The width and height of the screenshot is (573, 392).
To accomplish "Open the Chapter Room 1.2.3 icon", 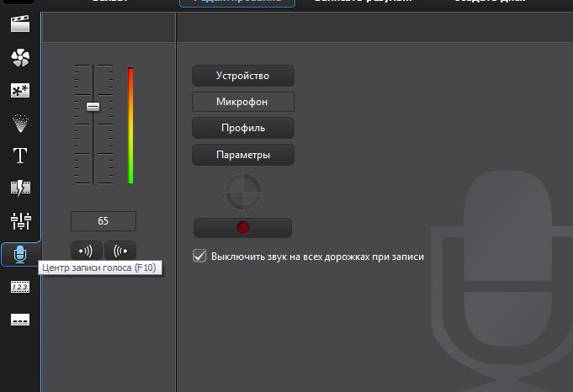I will tap(20, 287).
